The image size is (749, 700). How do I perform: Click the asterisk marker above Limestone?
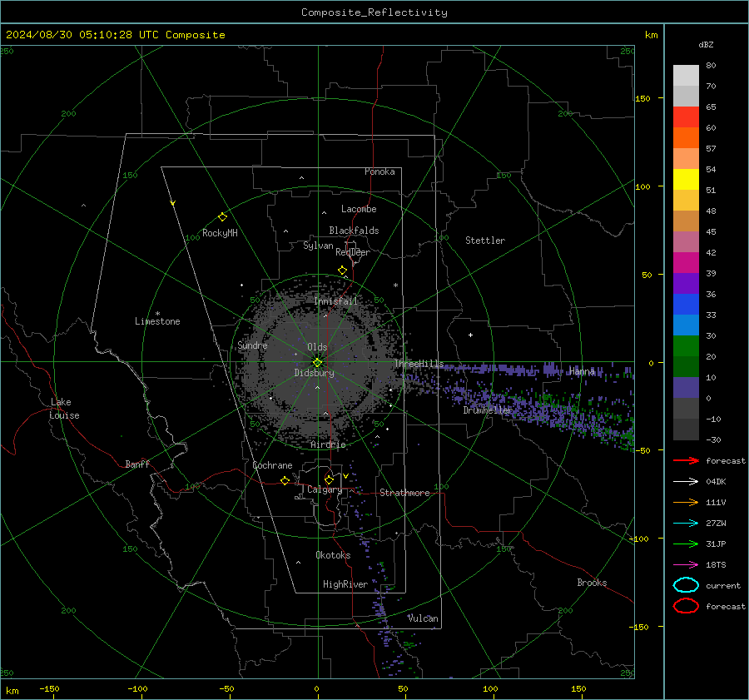[x=157, y=314]
